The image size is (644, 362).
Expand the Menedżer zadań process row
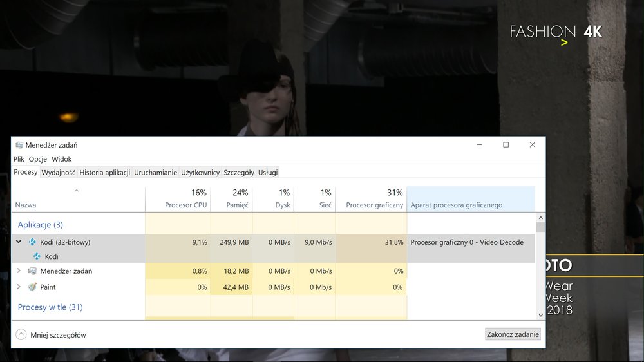(19, 271)
